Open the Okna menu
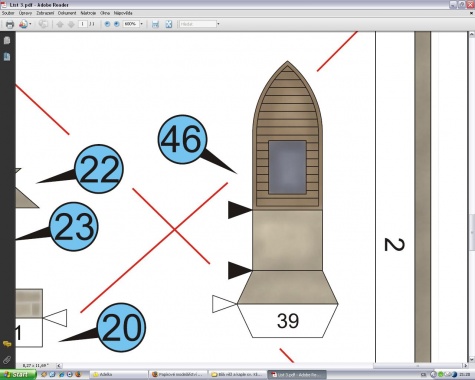 (x=105, y=13)
